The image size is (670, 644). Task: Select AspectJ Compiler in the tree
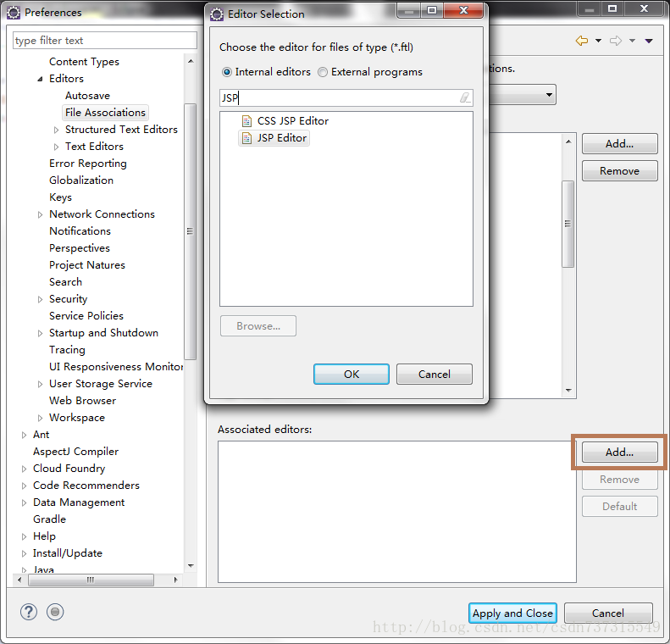pos(75,452)
